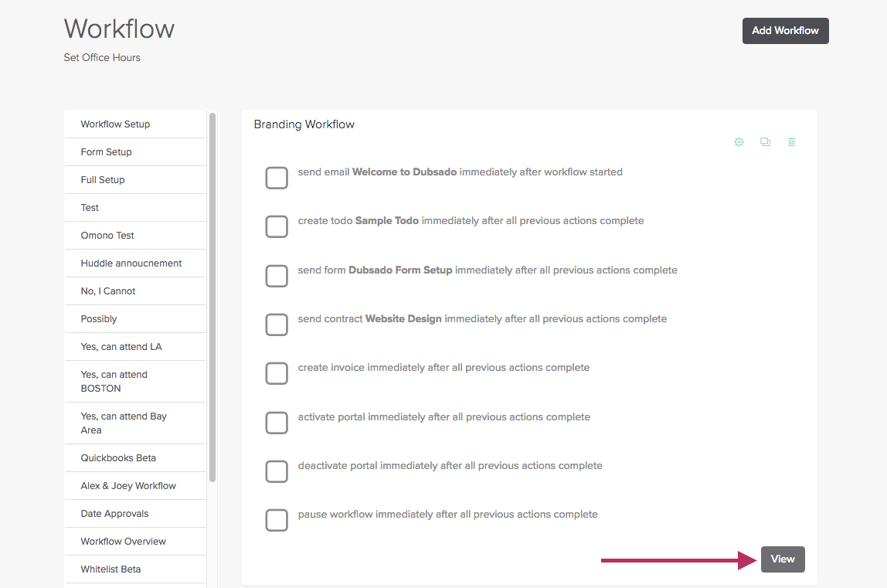
Task: Check the send email Welcome to Dubsado box
Action: click(277, 178)
